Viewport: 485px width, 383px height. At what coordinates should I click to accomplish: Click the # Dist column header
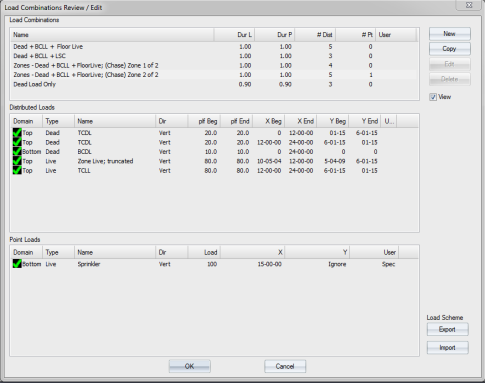tap(315, 35)
